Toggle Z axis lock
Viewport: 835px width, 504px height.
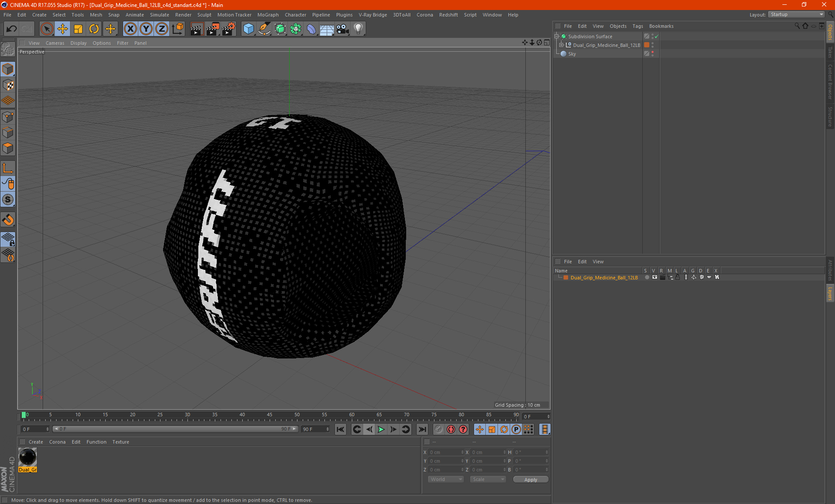coord(162,29)
